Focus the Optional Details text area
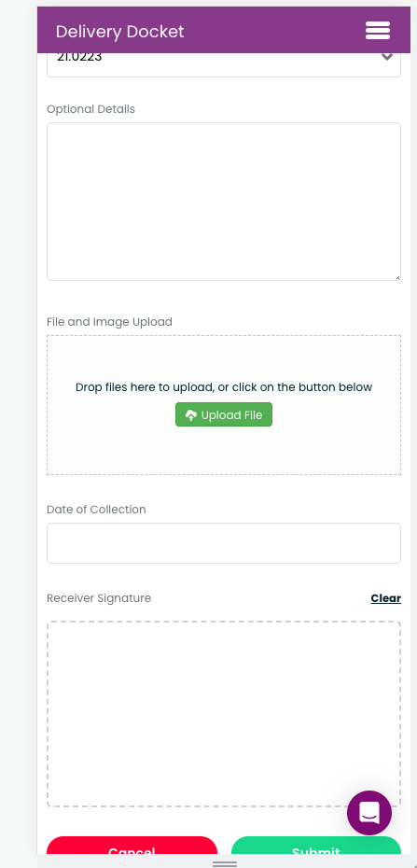 tap(224, 202)
